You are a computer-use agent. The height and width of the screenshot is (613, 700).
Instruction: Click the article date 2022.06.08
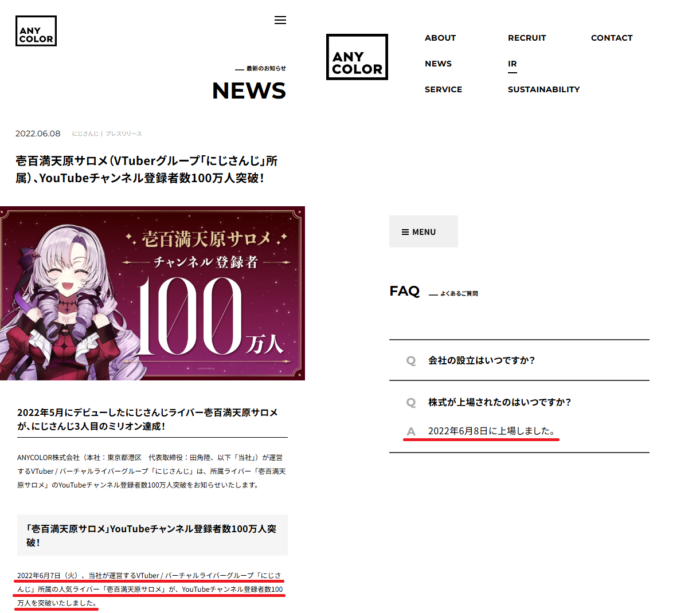(38, 133)
